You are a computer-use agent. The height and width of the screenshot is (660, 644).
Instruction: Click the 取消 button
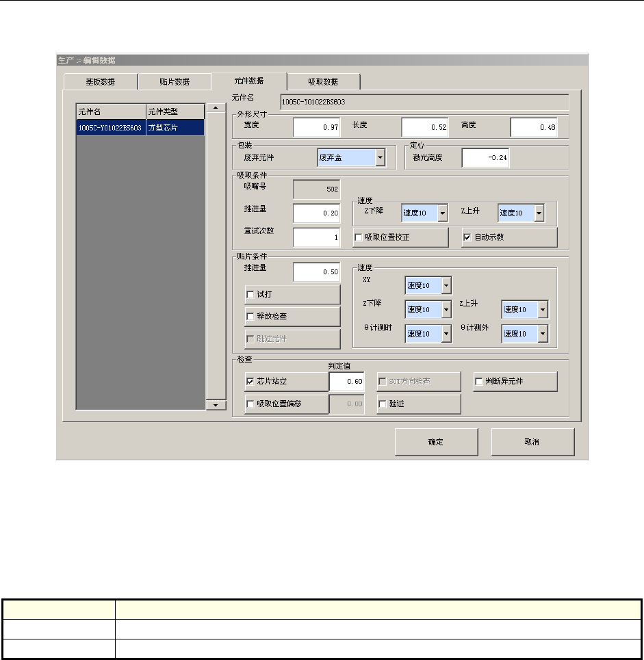tap(533, 442)
